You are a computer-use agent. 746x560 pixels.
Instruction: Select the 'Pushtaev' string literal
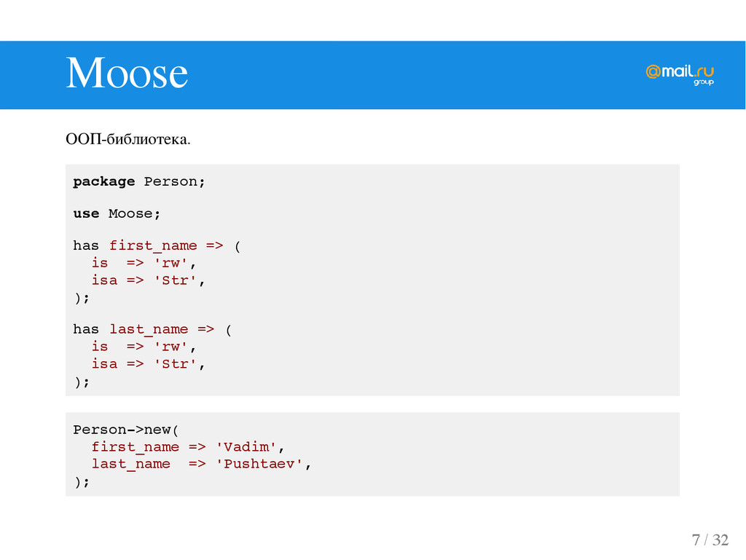pos(259,464)
